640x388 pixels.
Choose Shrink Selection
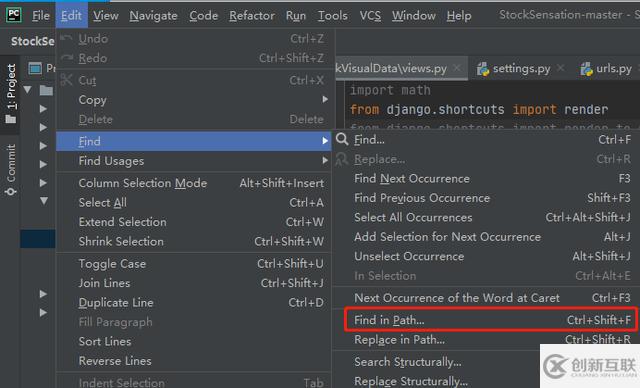[193, 242]
